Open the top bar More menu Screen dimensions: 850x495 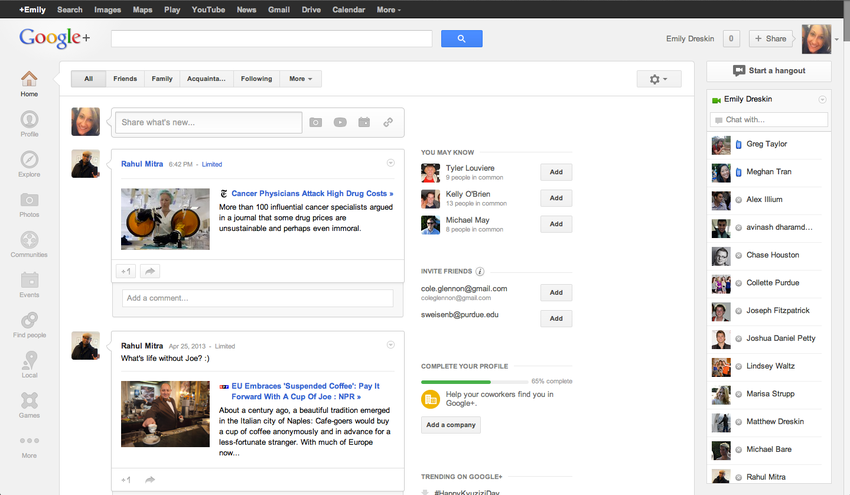[389, 10]
